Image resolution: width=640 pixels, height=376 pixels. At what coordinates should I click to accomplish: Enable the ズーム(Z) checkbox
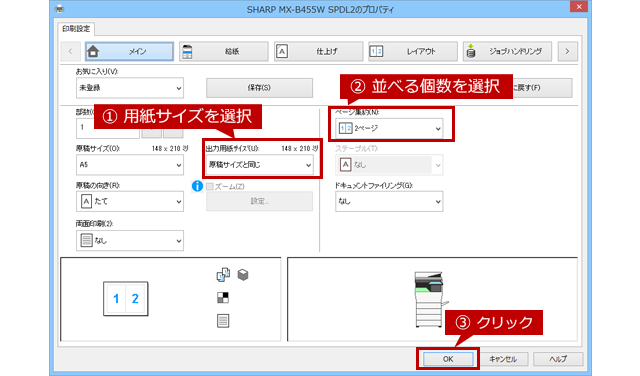(210, 187)
